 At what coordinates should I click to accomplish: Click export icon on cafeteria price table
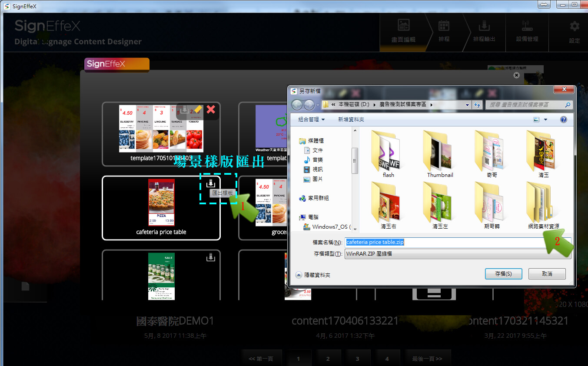point(211,183)
